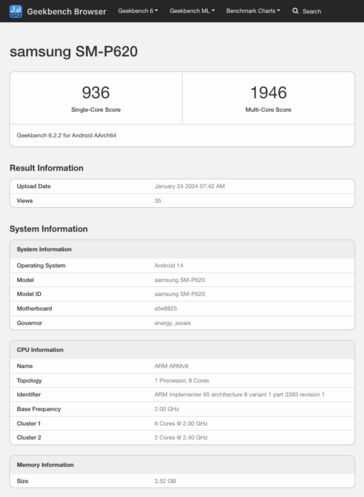The image size is (364, 497).
Task: Click the Cluster 1 label
Action: tap(29, 423)
